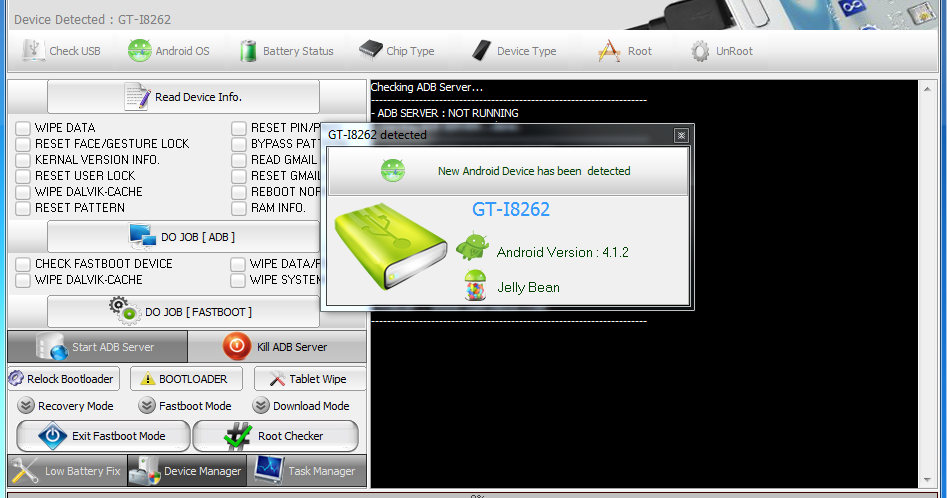Click the Android Version : 4.1.2 text
Image resolution: width=947 pixels, height=498 pixels.
pos(562,252)
